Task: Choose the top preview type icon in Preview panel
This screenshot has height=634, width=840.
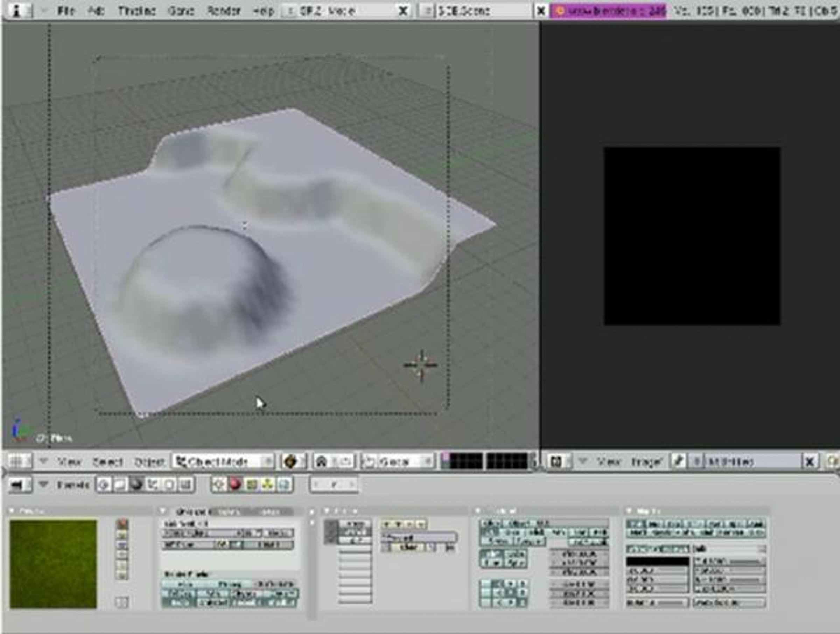Action: point(122,524)
